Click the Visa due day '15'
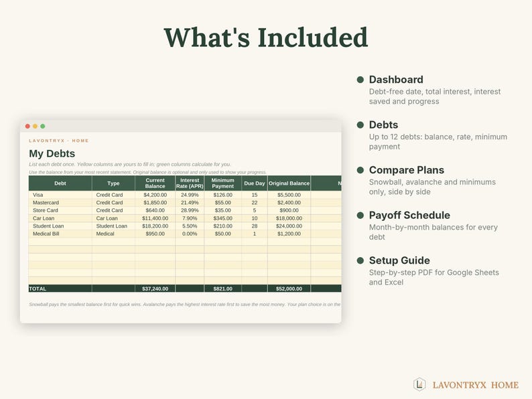This screenshot has width=532, height=399. tap(255, 195)
